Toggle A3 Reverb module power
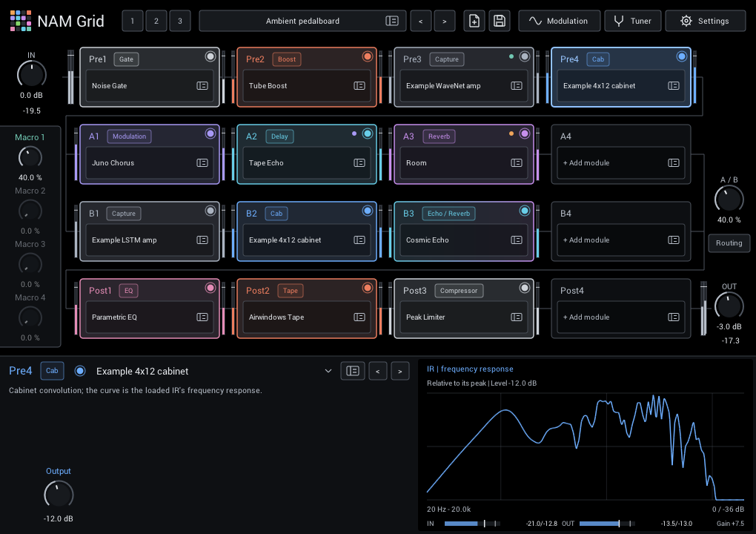Image resolution: width=756 pixels, height=534 pixels. coord(525,133)
